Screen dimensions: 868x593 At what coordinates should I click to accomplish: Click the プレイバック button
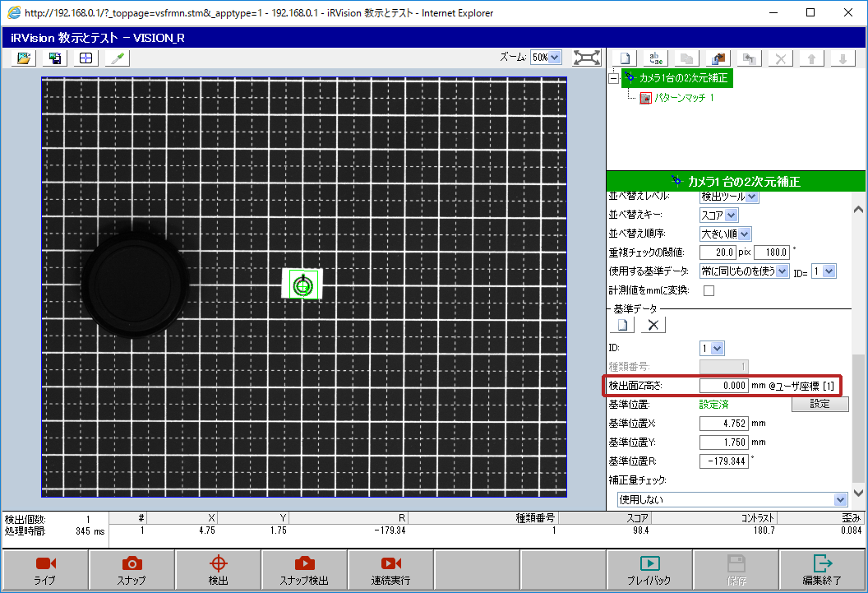(x=650, y=570)
